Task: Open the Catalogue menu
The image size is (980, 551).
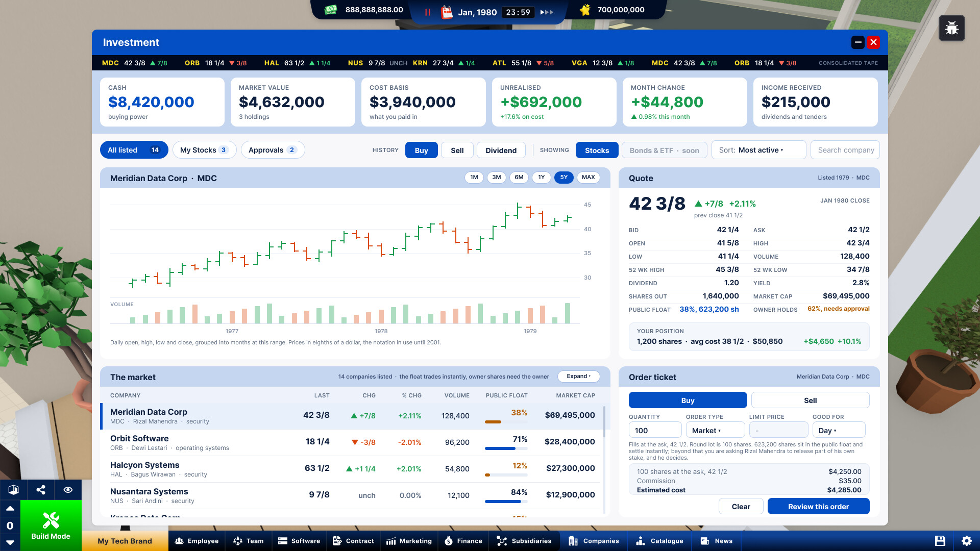Action: tap(659, 541)
